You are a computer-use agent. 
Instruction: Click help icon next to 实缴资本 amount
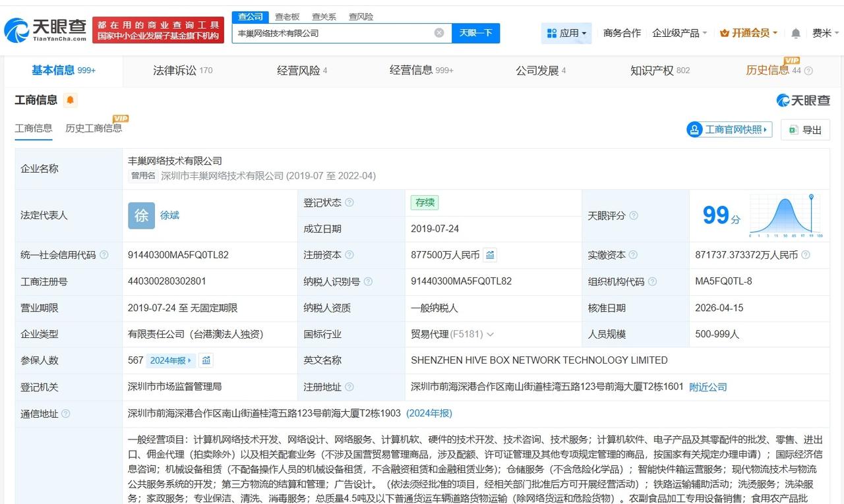(x=806, y=255)
